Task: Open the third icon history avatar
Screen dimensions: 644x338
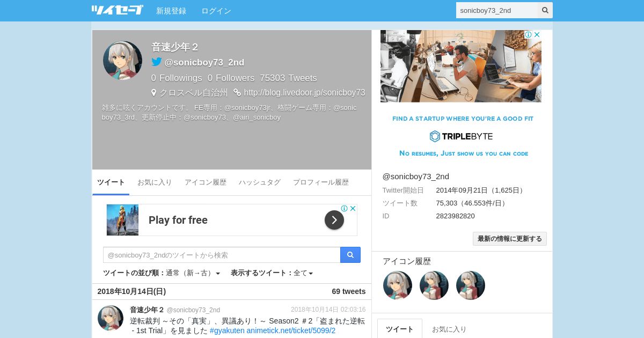Action: click(471, 285)
